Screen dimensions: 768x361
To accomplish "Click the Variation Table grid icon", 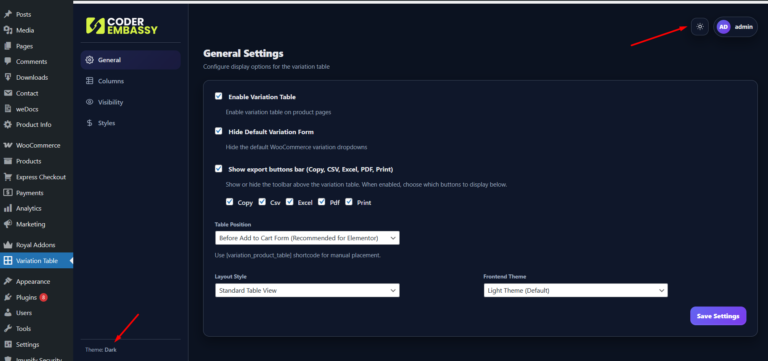I will 8,261.
